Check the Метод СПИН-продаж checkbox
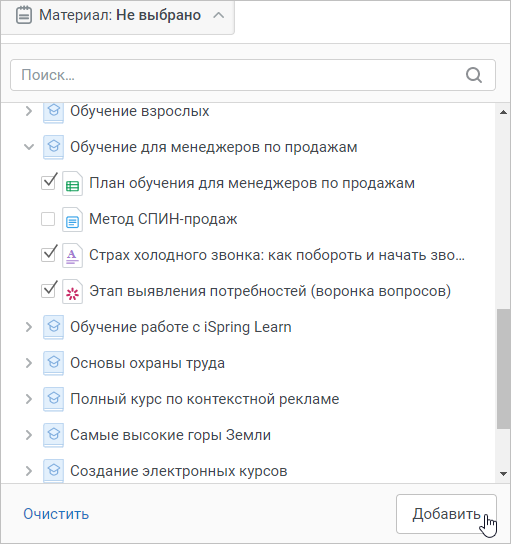The height and width of the screenshot is (544, 511). [x=48, y=219]
